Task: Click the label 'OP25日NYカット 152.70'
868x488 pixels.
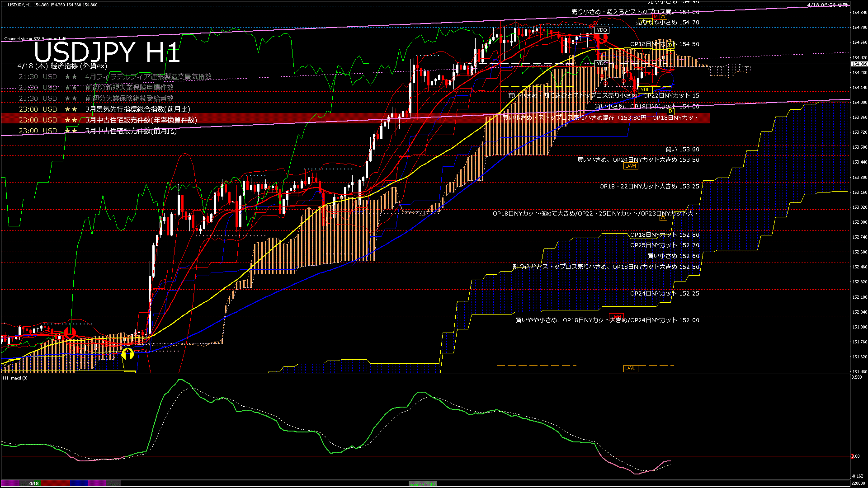Action: 665,245
